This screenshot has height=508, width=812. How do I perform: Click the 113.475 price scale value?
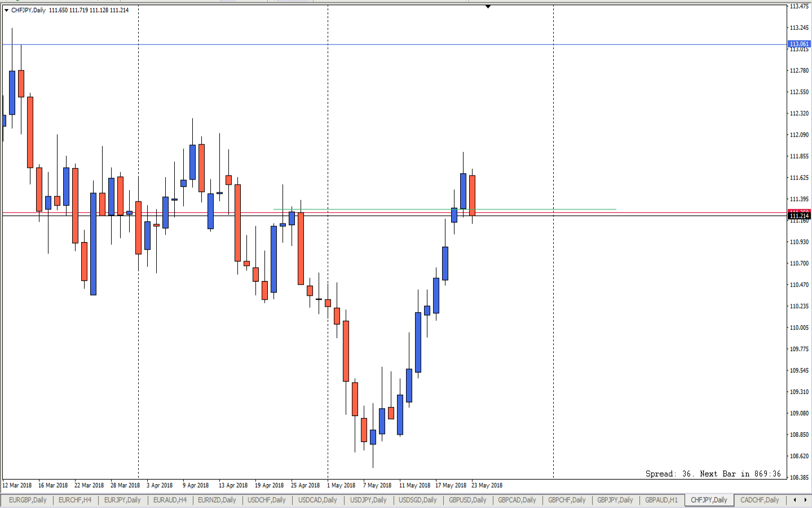coord(799,6)
